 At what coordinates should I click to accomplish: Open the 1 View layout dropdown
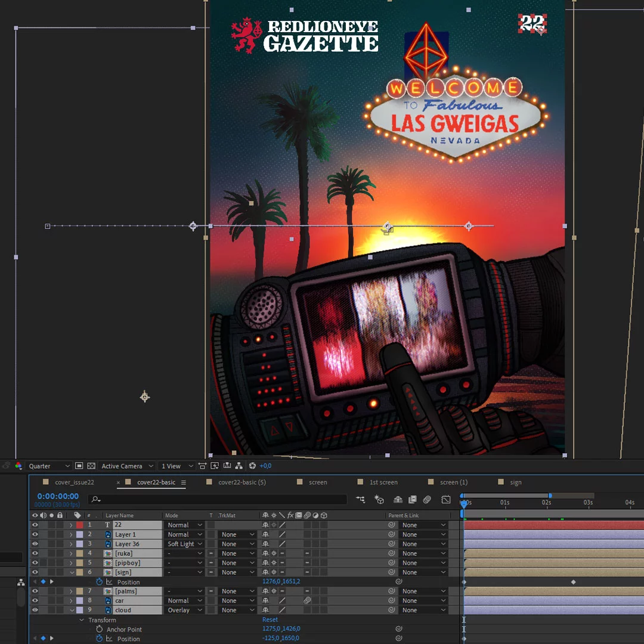[177, 466]
